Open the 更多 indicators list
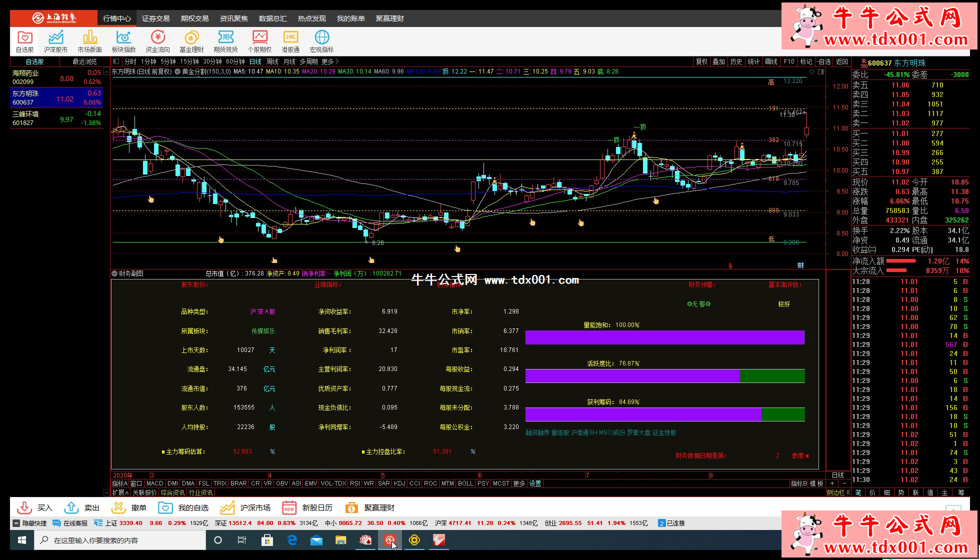The width and height of the screenshot is (980, 560). 519,483
